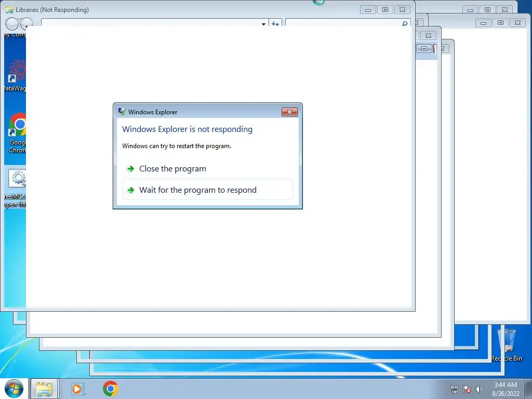Maximize the Libraries (Not Responding) window
This screenshot has width=532, height=399.
coord(385,10)
